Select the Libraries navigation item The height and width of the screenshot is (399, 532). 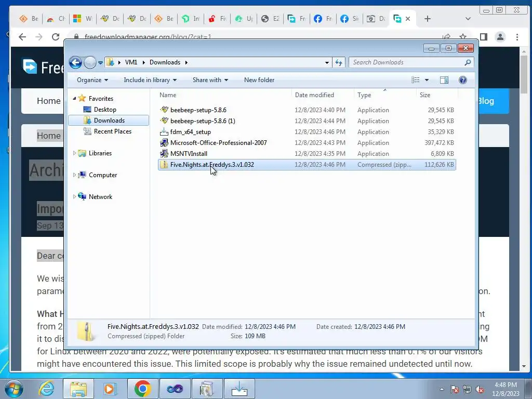tap(100, 153)
